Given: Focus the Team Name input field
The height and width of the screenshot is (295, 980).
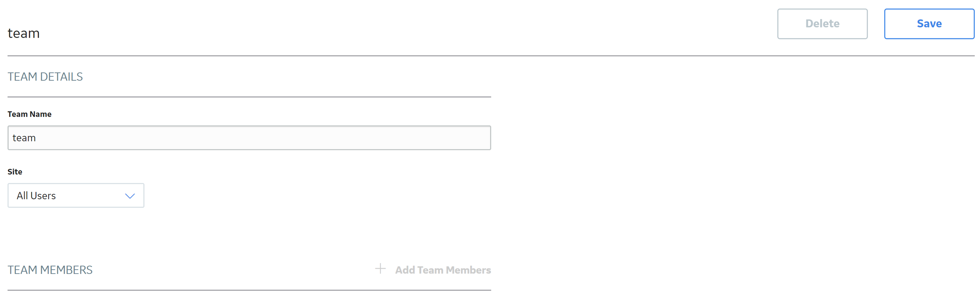Looking at the screenshot, I should coord(249,138).
